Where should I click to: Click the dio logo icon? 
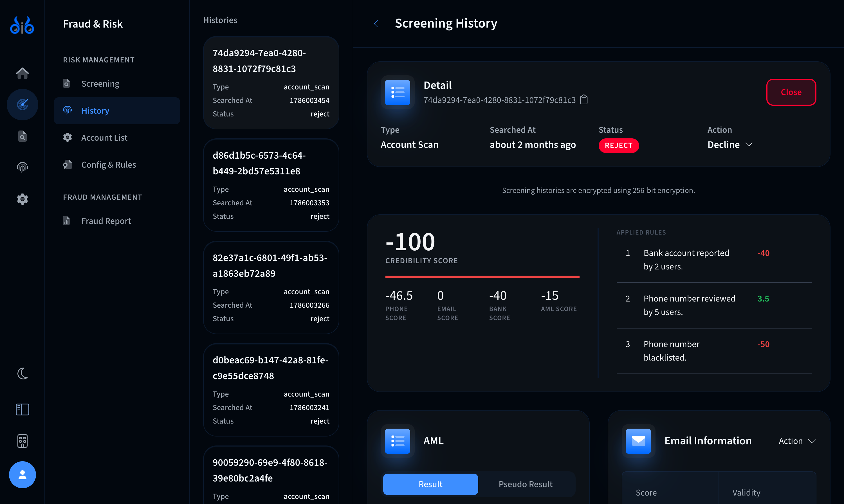(x=22, y=25)
